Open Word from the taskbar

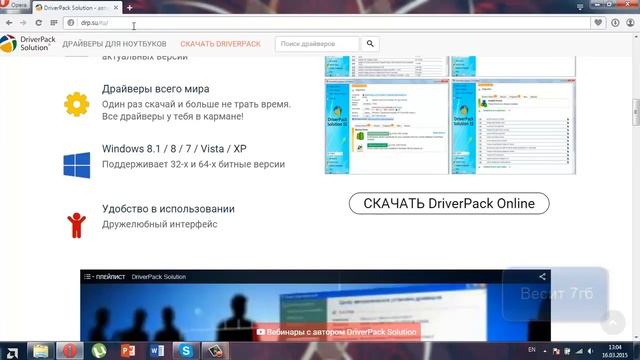point(157,351)
